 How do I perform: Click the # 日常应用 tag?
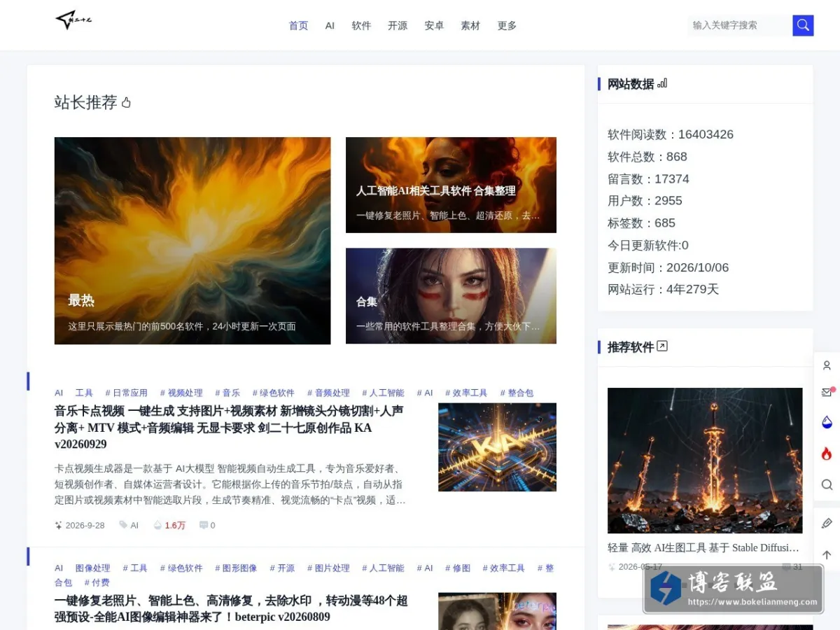tap(126, 393)
